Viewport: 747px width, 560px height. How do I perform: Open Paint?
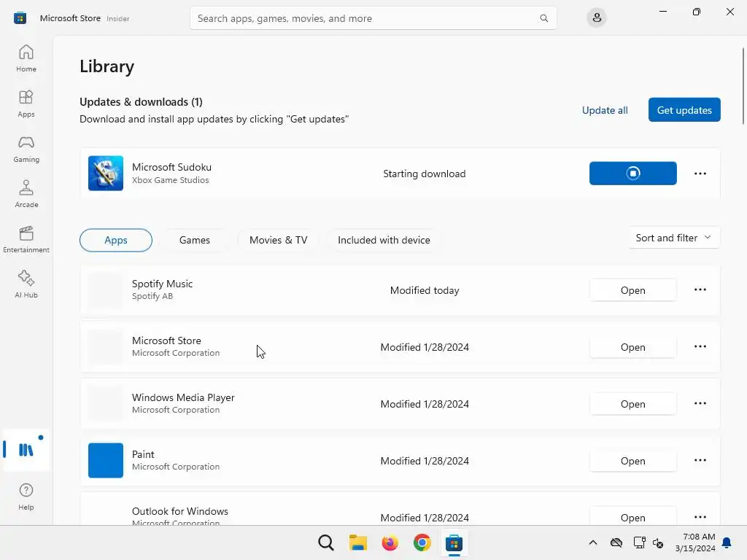(x=632, y=461)
